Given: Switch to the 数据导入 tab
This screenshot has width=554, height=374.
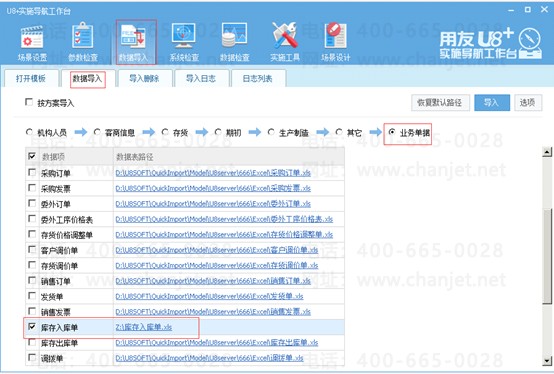Looking at the screenshot, I should 87,78.
